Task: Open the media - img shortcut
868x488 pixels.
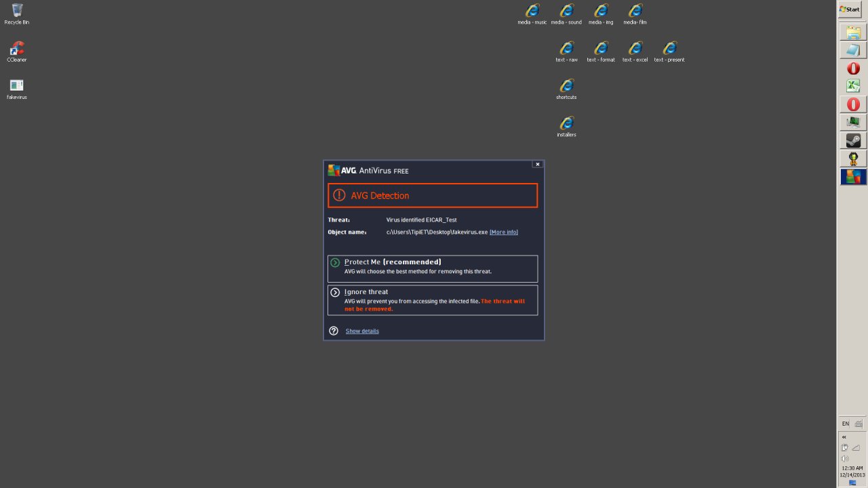Action: (x=601, y=14)
